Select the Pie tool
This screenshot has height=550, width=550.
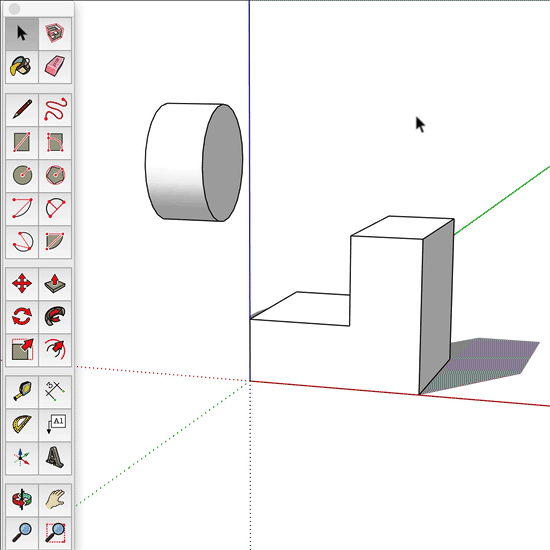tap(55, 242)
